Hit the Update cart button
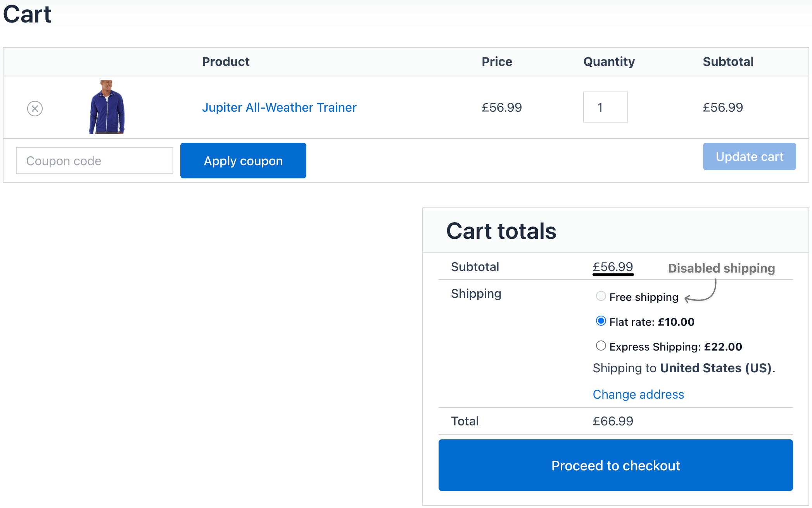 click(x=749, y=157)
